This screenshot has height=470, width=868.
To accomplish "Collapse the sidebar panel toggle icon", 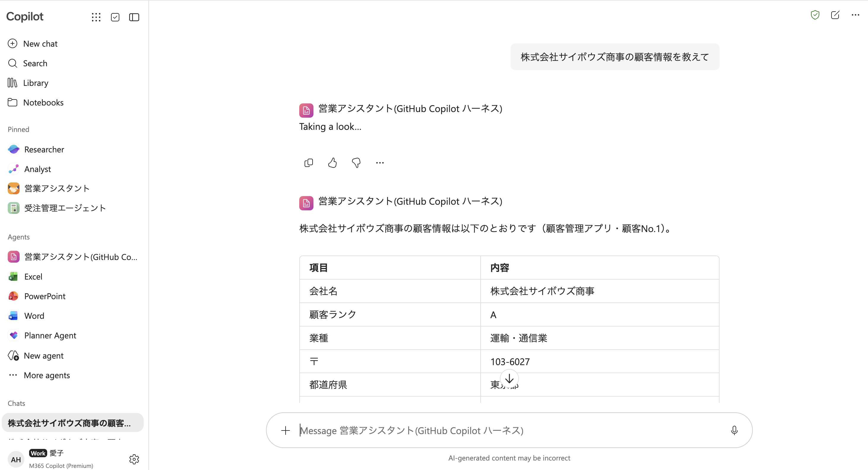I will [x=134, y=17].
